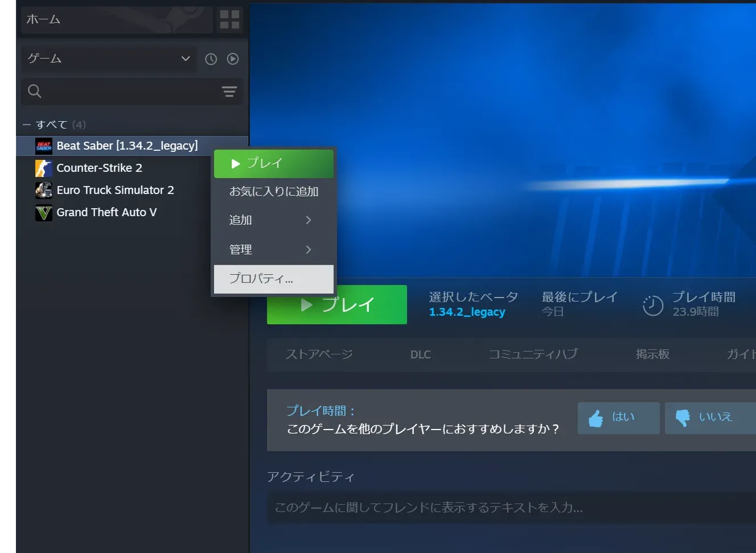Click the search magnifier in the library sidebar
Screen dimensions: 756x553
click(x=34, y=91)
